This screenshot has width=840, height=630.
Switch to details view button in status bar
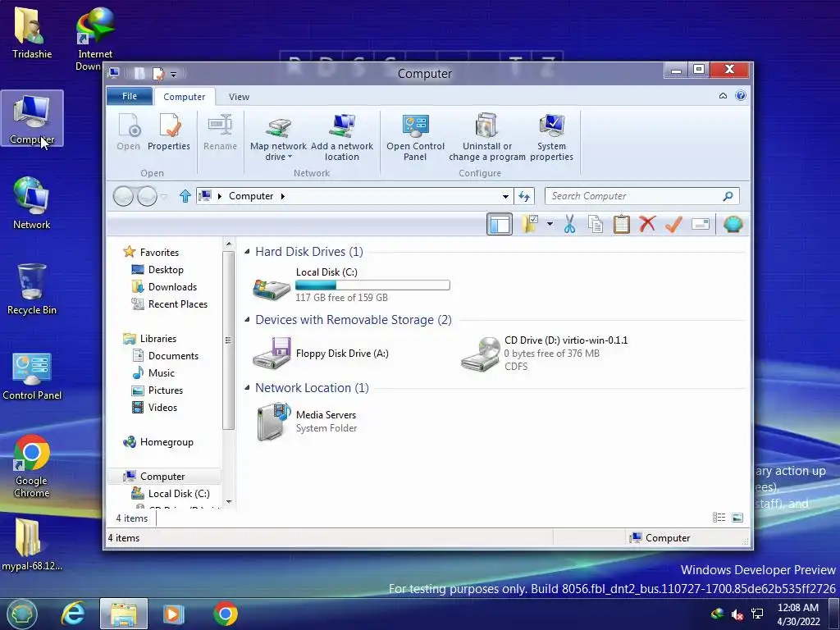719,517
